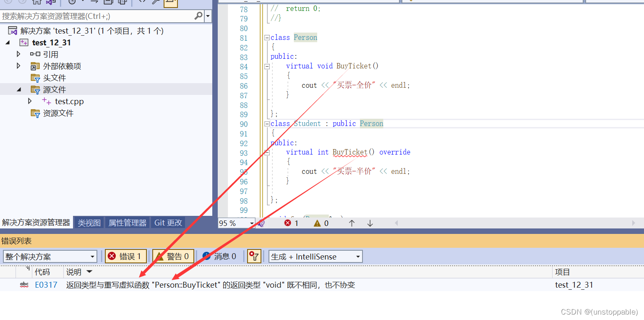Click the underlined BuyTicket on line 93

[x=350, y=152]
